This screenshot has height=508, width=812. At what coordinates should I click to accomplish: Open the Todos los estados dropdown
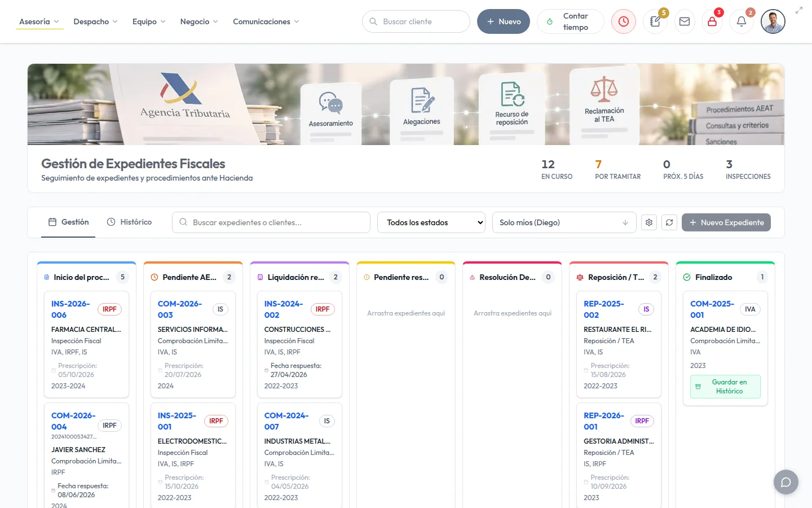click(x=431, y=222)
